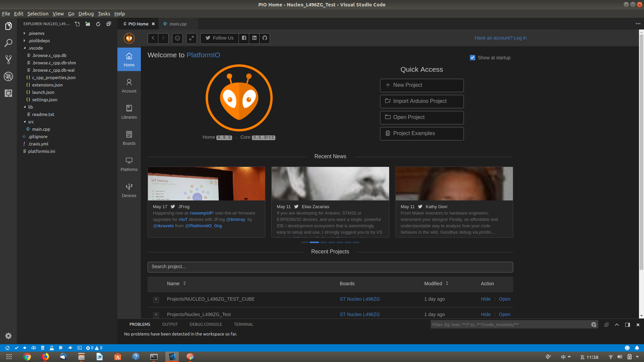Expand the NUCLEO_L496ZG_TEST_CUBE project row
The width and height of the screenshot is (644, 362).
pyautogui.click(x=156, y=299)
